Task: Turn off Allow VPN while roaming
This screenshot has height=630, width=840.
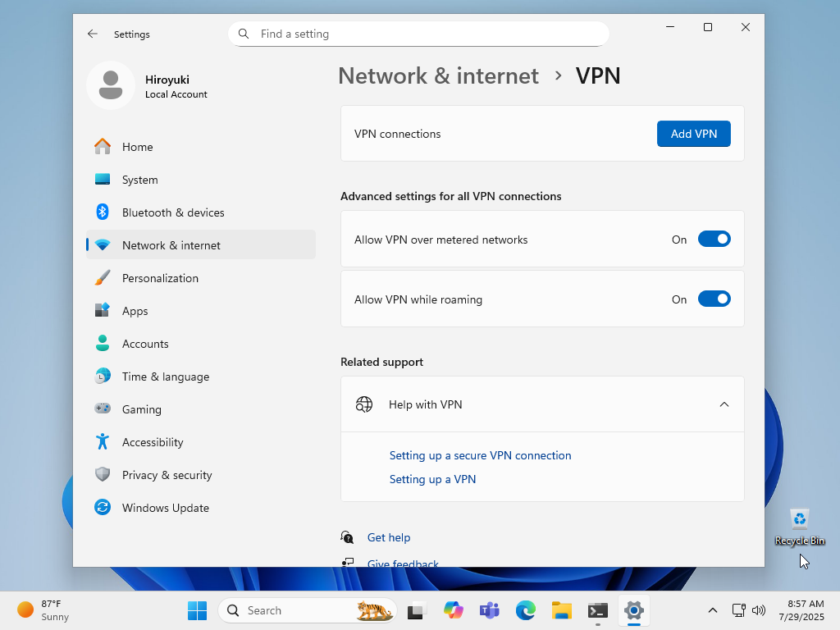Action: point(714,299)
